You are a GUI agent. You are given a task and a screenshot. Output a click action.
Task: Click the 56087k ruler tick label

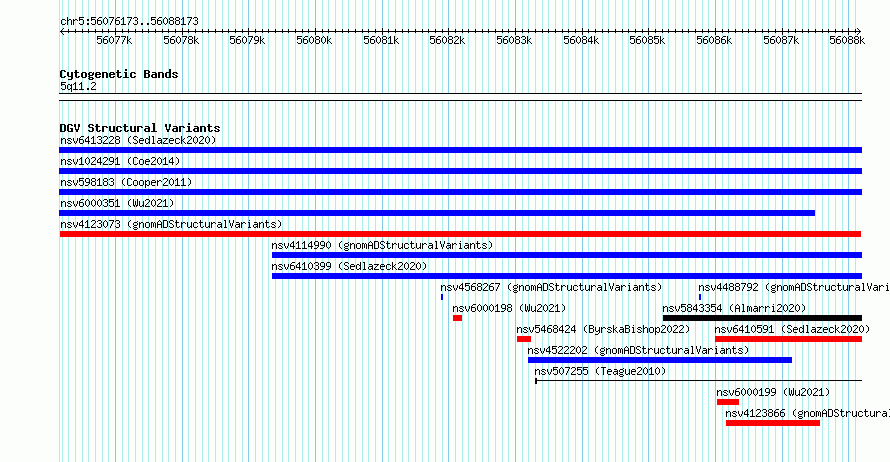pyautogui.click(x=781, y=40)
